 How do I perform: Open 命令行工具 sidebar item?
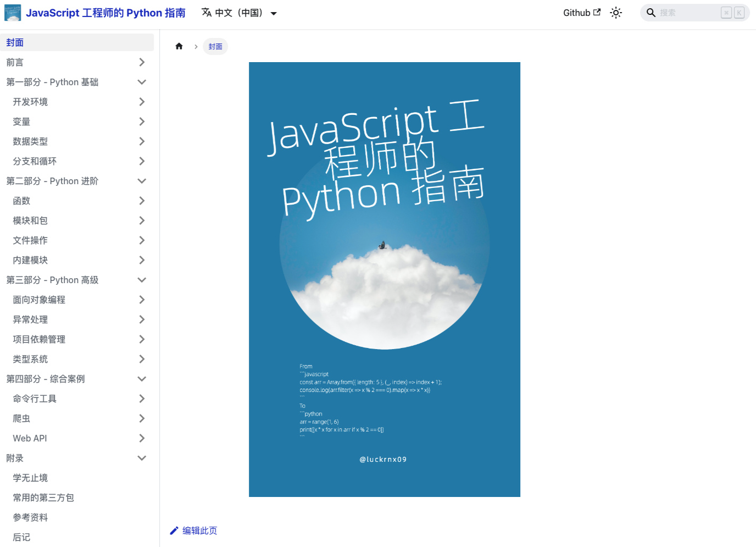point(35,399)
